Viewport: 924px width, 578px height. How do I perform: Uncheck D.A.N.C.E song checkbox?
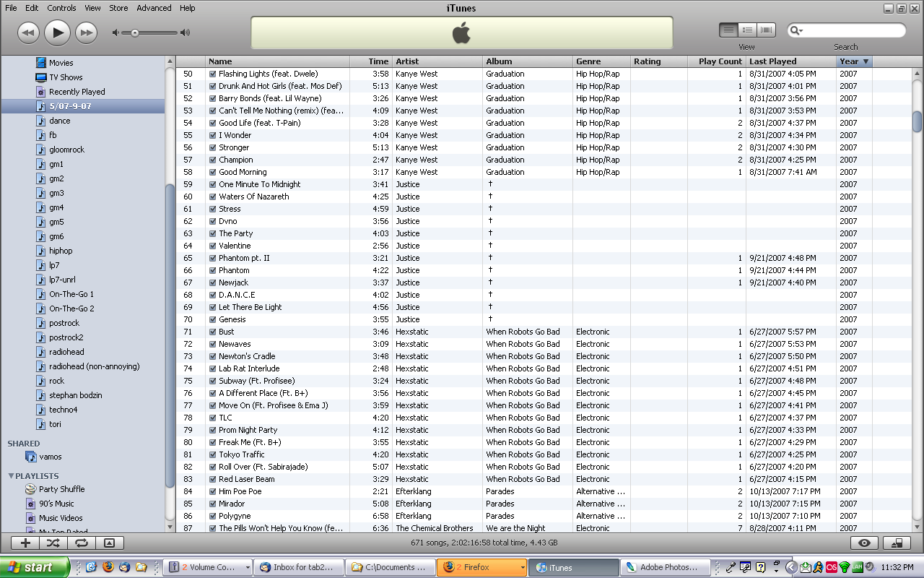coord(213,295)
